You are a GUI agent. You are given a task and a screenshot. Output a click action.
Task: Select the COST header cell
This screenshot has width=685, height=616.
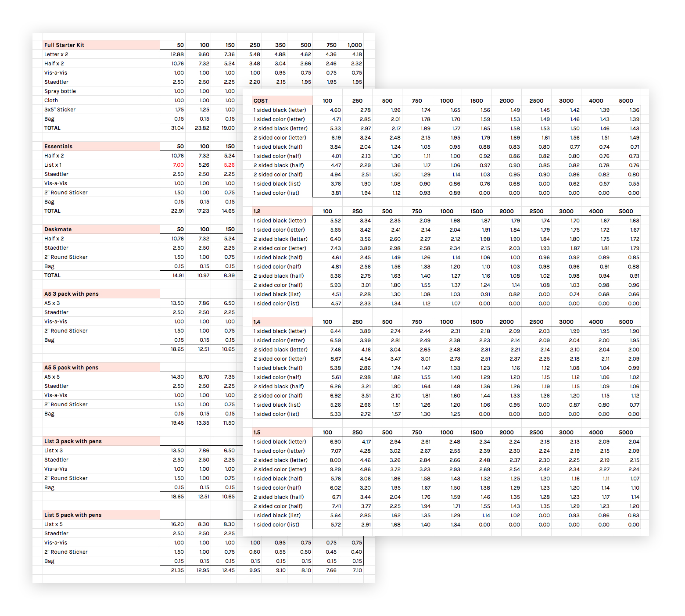tap(283, 100)
